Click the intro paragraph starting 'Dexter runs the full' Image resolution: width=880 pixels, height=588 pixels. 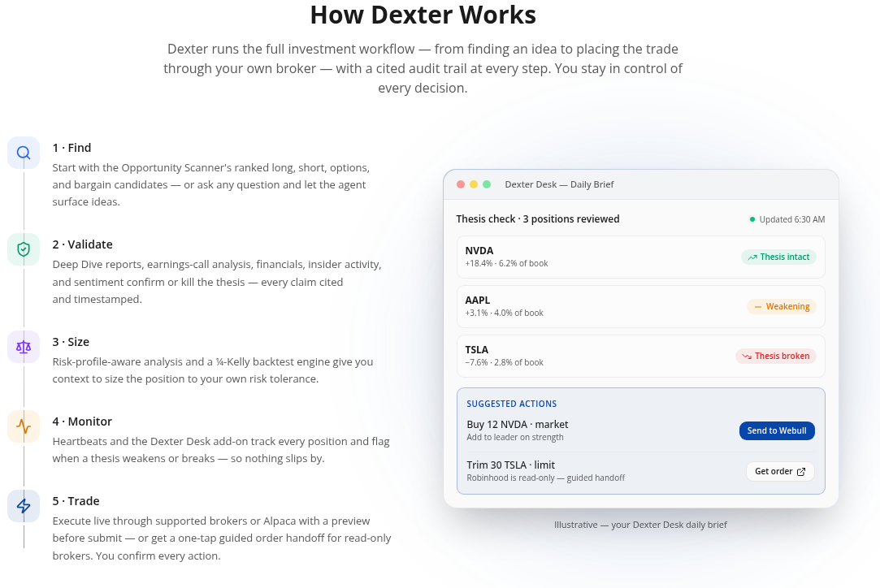(423, 68)
